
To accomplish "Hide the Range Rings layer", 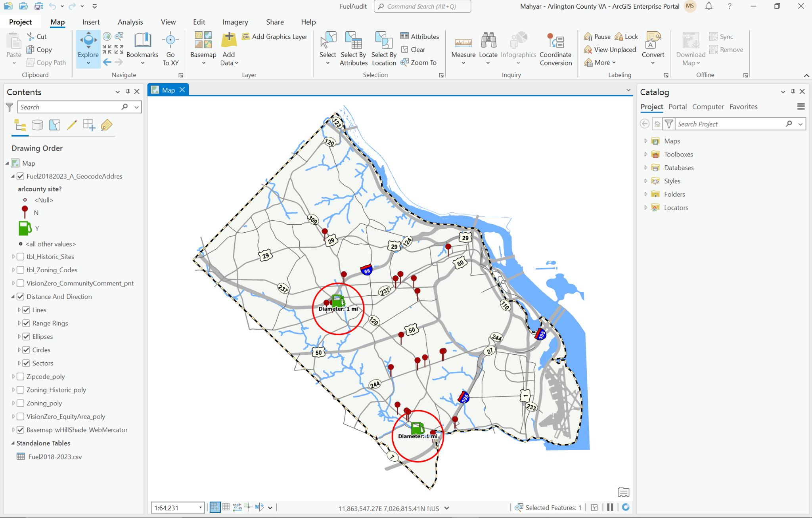I will click(x=26, y=323).
